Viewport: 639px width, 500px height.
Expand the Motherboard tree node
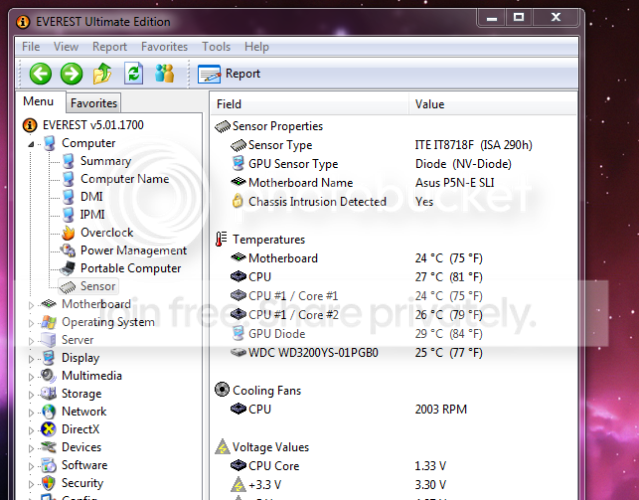click(31, 304)
